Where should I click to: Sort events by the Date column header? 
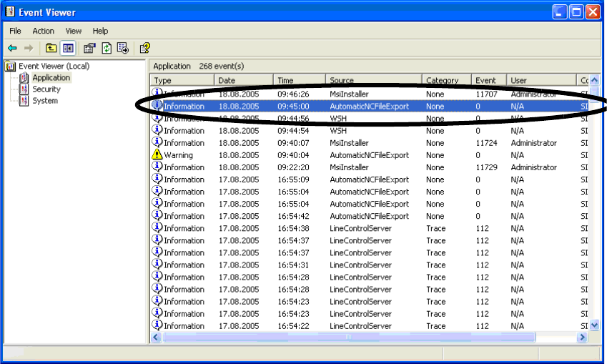(x=243, y=81)
